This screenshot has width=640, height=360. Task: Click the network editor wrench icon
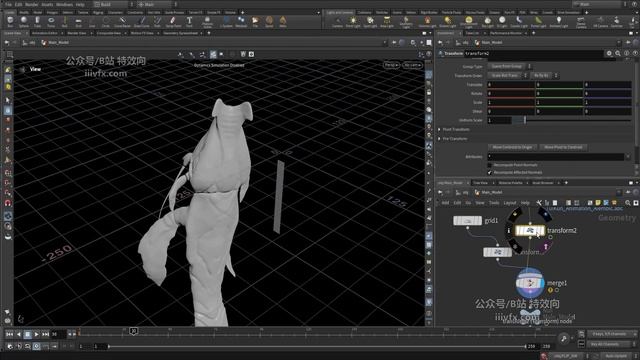[539, 202]
